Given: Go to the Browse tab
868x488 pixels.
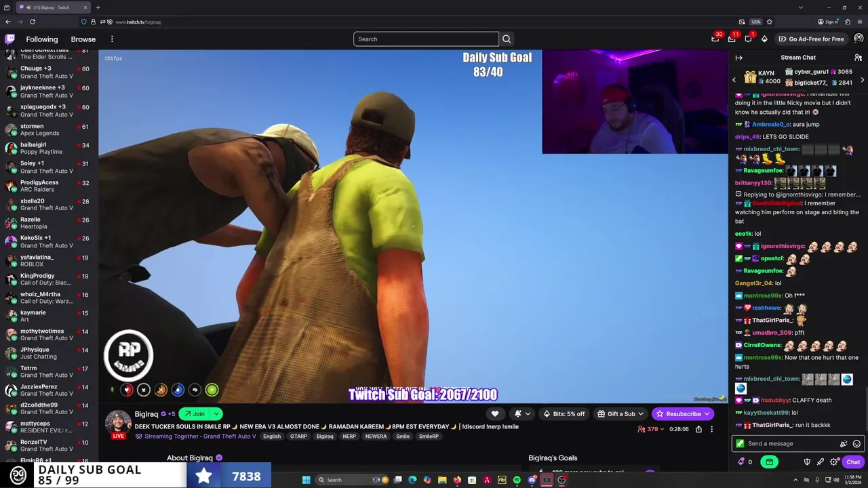Looking at the screenshot, I should [83, 39].
